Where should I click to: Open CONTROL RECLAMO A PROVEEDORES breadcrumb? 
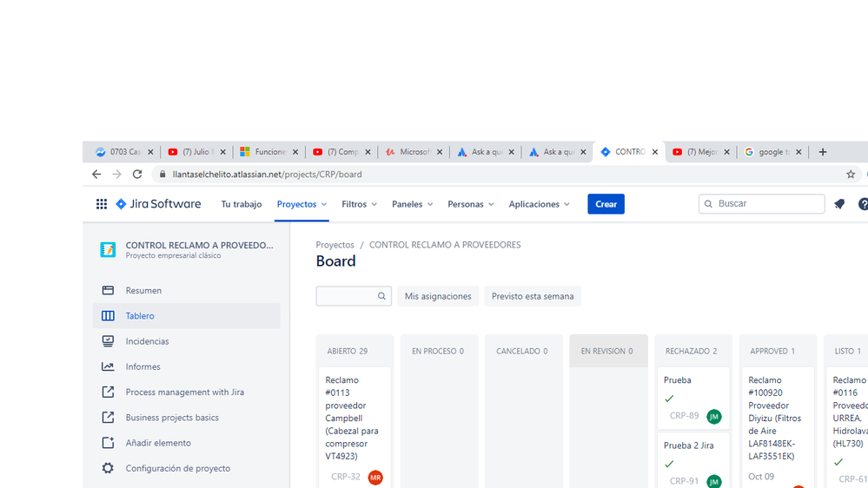[445, 245]
